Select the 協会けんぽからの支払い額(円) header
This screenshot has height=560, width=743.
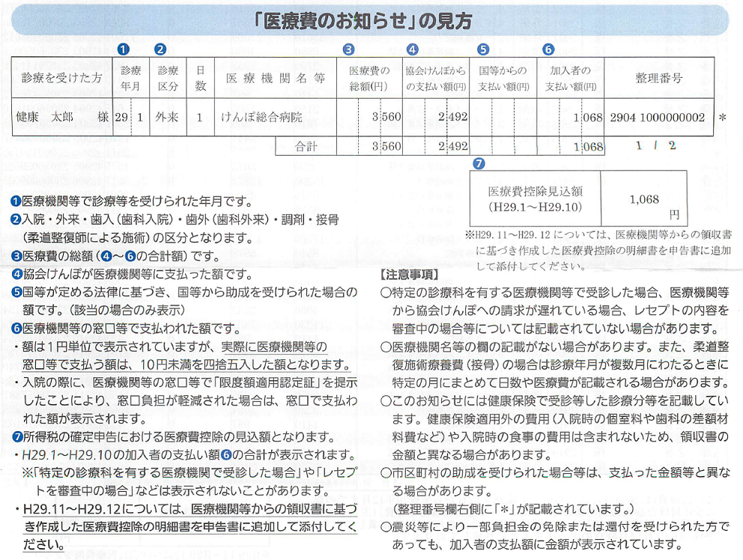[436, 78]
